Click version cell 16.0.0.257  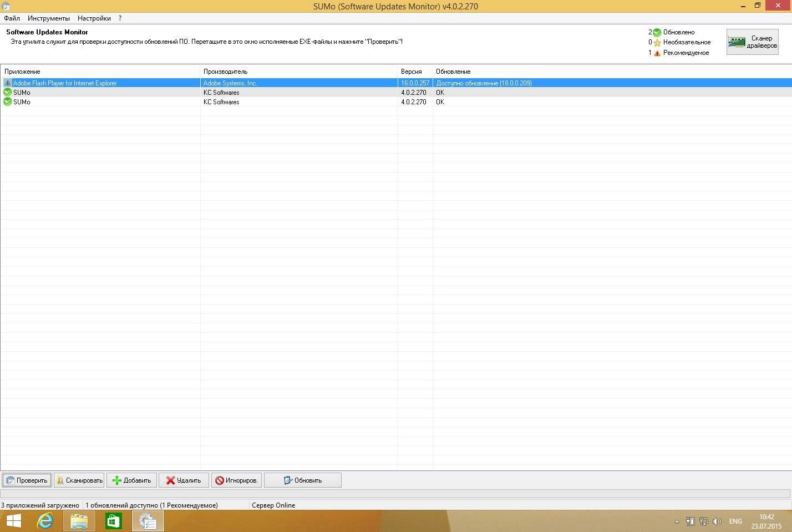pyautogui.click(x=415, y=83)
